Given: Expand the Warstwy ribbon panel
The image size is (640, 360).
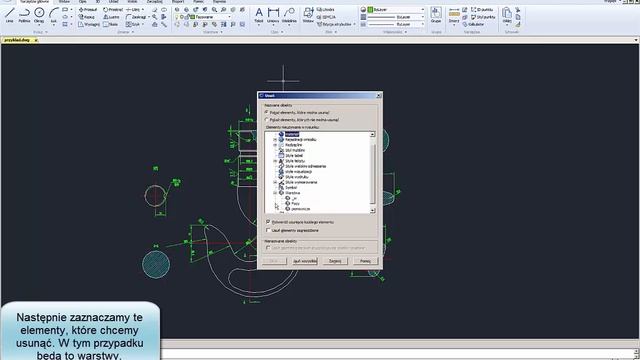Looking at the screenshot, I should [213, 32].
